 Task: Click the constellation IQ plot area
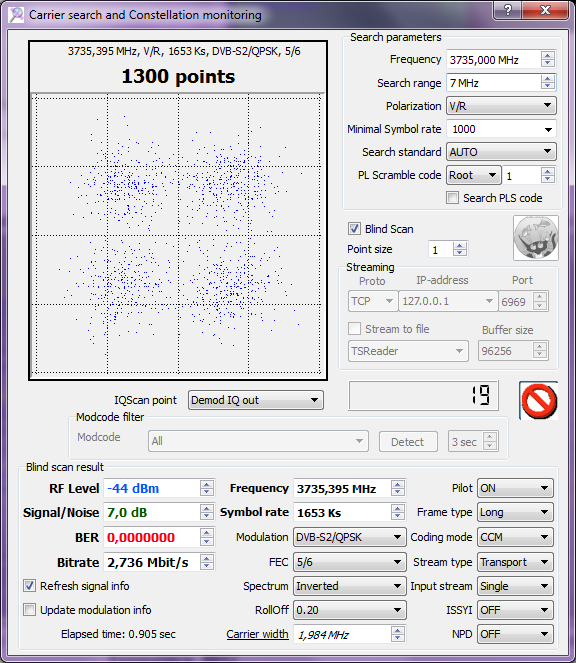[178, 234]
